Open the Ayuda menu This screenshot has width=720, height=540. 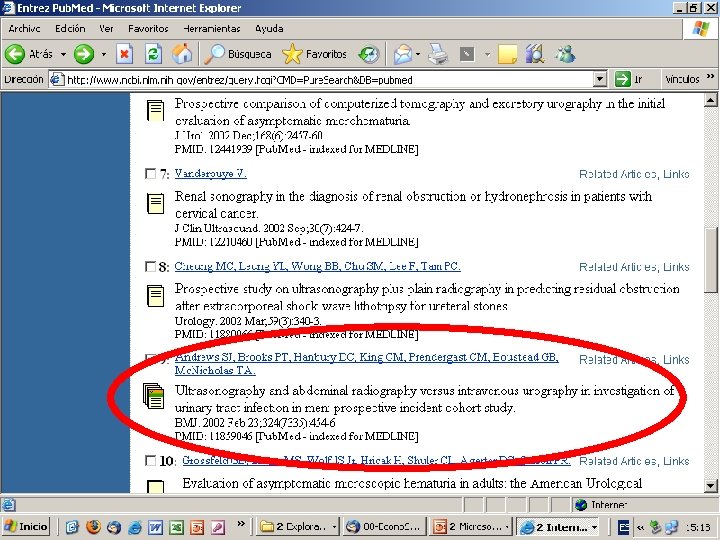click(269, 28)
